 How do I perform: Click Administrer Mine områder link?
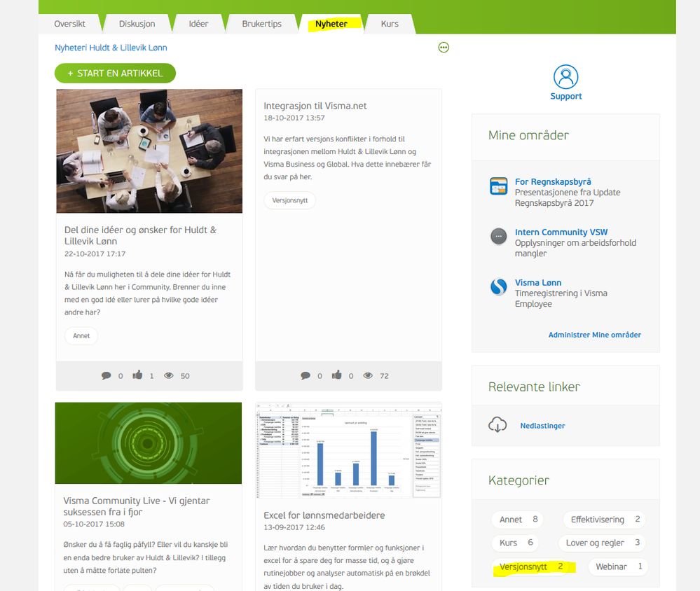pyautogui.click(x=595, y=335)
